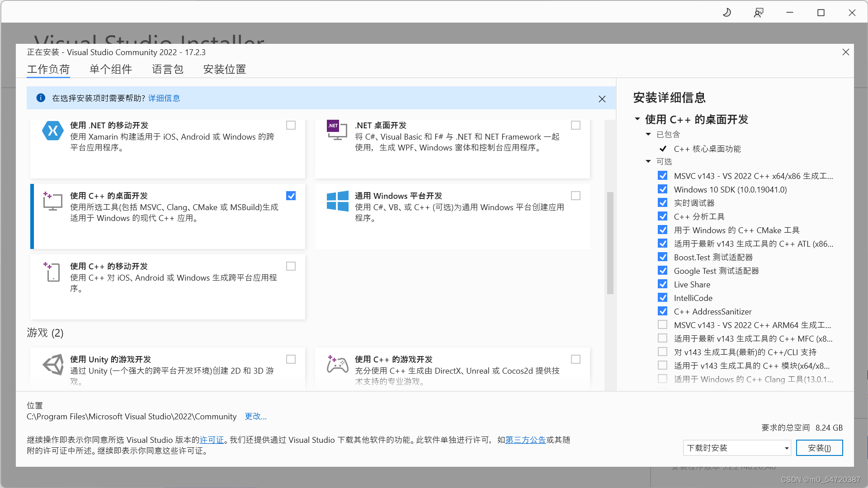Click the Windows logo for Universal Windows Platform
Screen dimensions: 868x488
(337, 201)
